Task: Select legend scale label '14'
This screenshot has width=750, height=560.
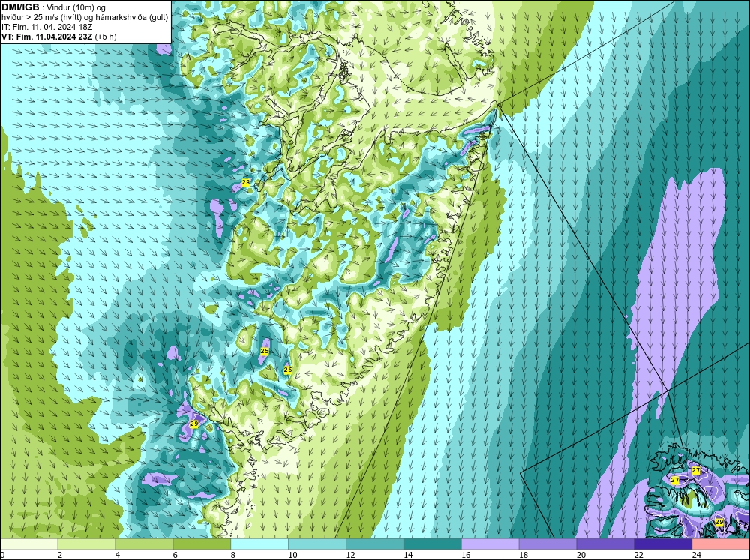Action: click(408, 555)
